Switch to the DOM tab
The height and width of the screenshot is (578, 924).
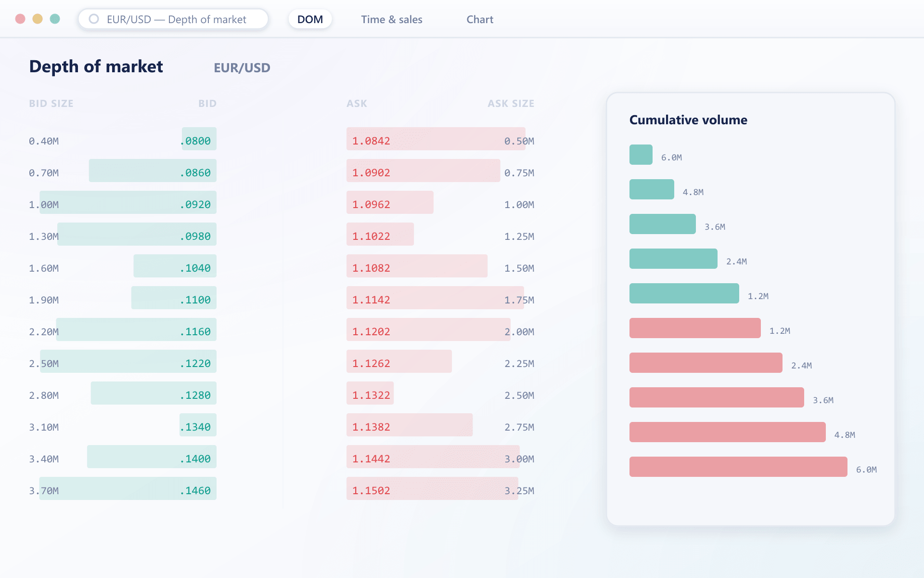(310, 19)
